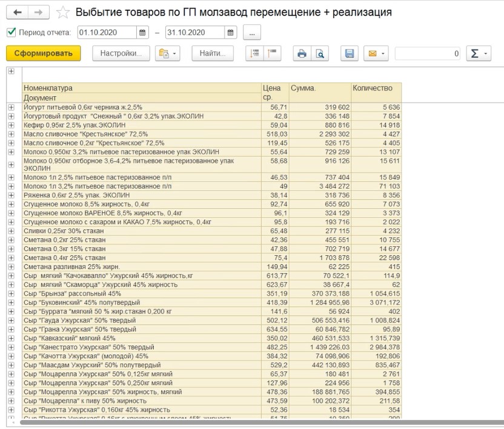This screenshot has height=429, width=504.
Task: Select cell Сыр мягкий "Скаморца" Ужурский 45%
Action: pyautogui.click(x=142, y=285)
